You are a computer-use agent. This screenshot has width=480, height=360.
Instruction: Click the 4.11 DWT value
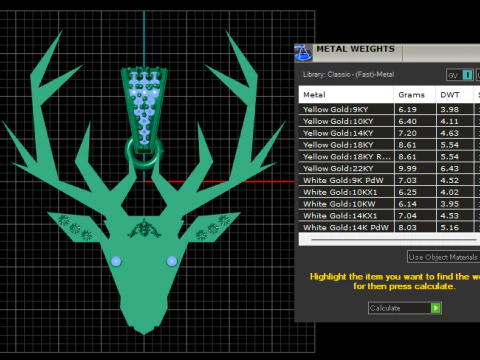[x=449, y=121]
